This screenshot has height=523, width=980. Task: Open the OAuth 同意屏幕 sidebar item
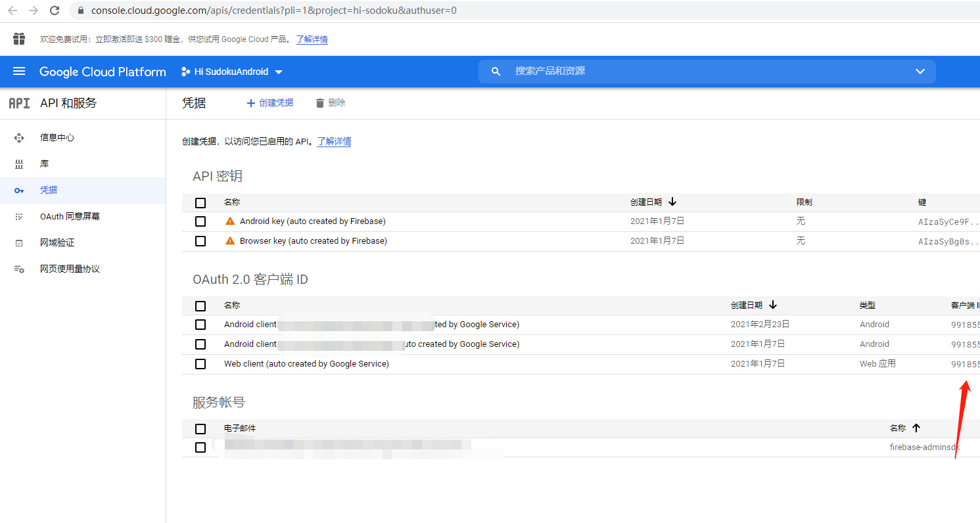click(19, 216)
